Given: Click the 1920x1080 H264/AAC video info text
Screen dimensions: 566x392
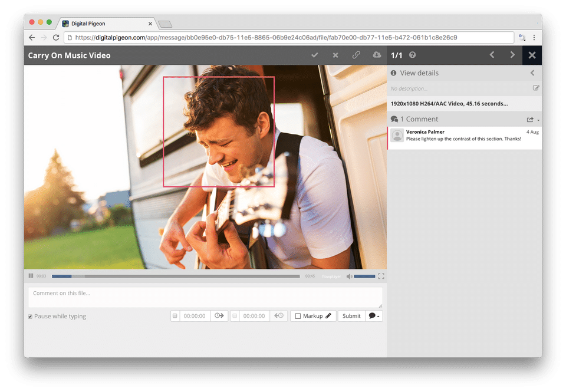Looking at the screenshot, I should tap(449, 104).
